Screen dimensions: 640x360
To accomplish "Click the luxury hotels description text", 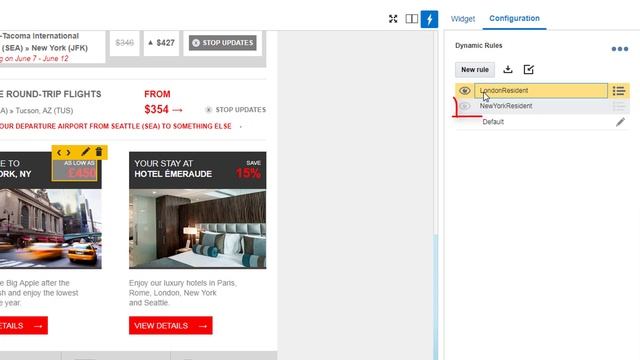I will [x=183, y=293].
